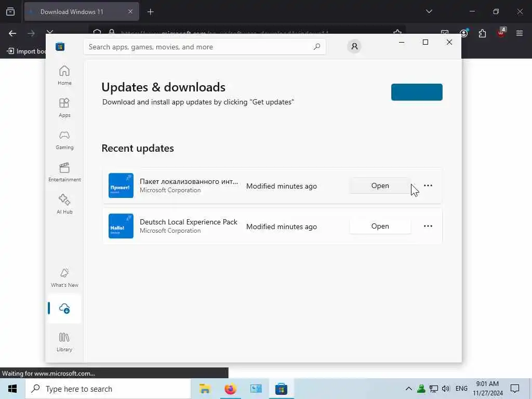Image resolution: width=532 pixels, height=399 pixels.
Task: Click the blue Get updates button
Action: pyautogui.click(x=417, y=92)
